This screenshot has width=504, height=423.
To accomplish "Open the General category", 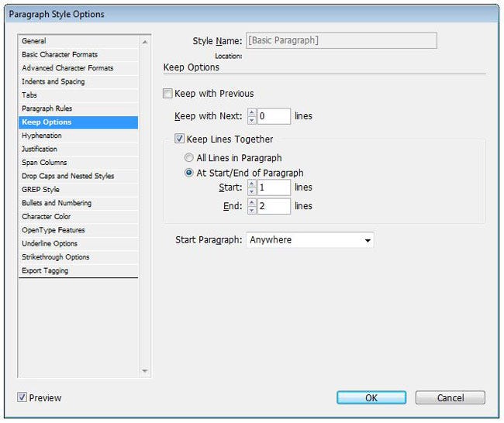I will coord(78,41).
